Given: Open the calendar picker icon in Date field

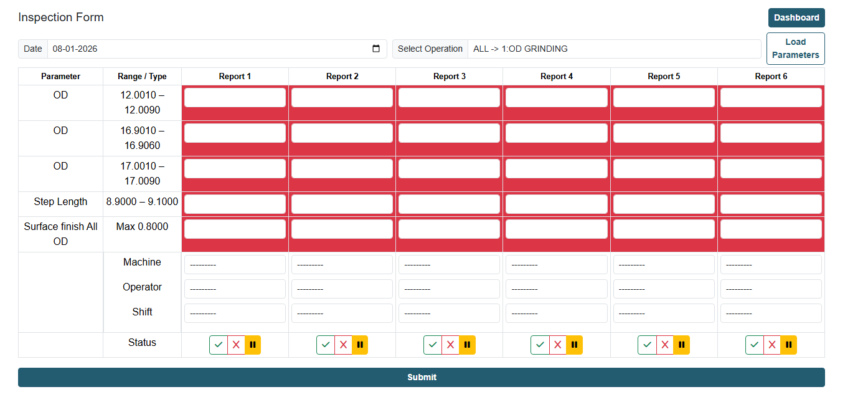Looking at the screenshot, I should (x=376, y=49).
